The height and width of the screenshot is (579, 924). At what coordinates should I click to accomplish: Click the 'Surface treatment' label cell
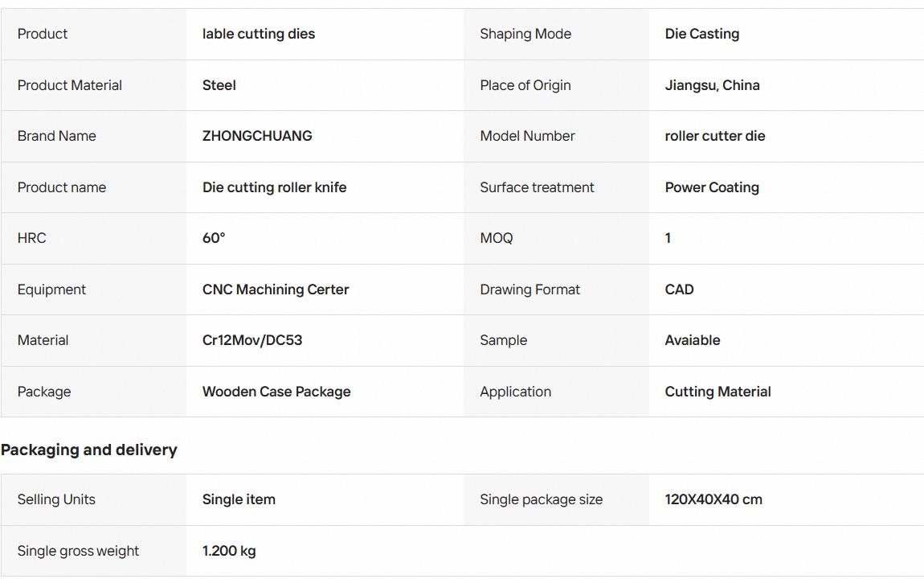[556, 187]
